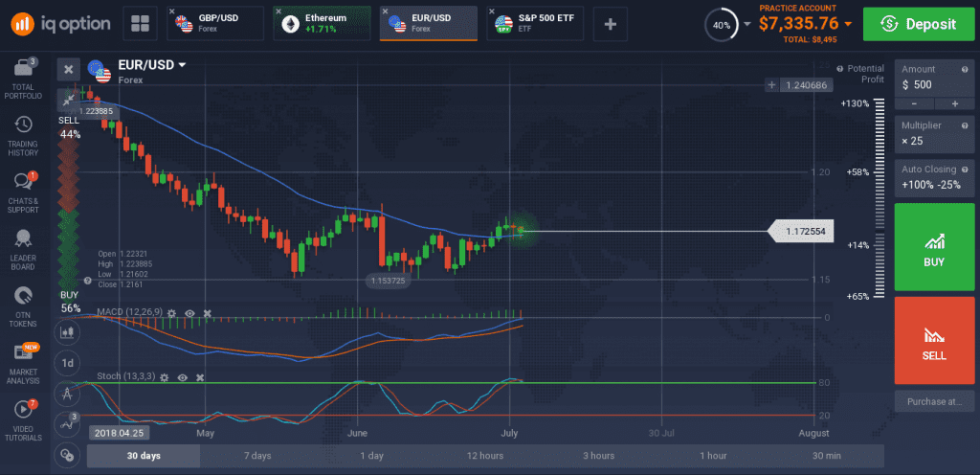Toggle Stoch indicator visibility eye
The height and width of the screenshot is (475, 980).
pyautogui.click(x=183, y=377)
